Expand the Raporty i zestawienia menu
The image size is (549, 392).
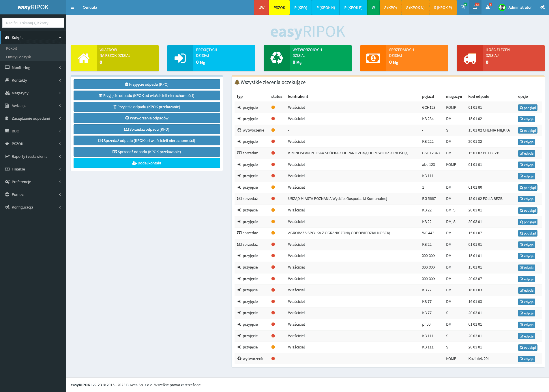coord(33,156)
